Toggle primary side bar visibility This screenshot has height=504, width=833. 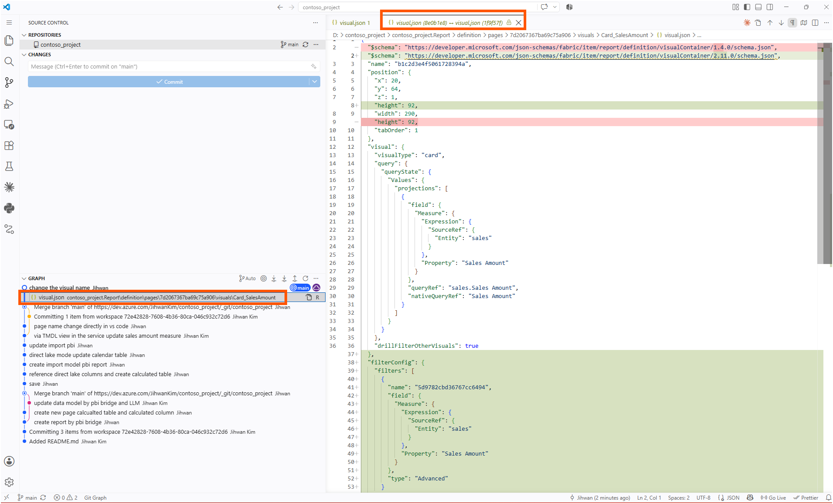click(747, 7)
